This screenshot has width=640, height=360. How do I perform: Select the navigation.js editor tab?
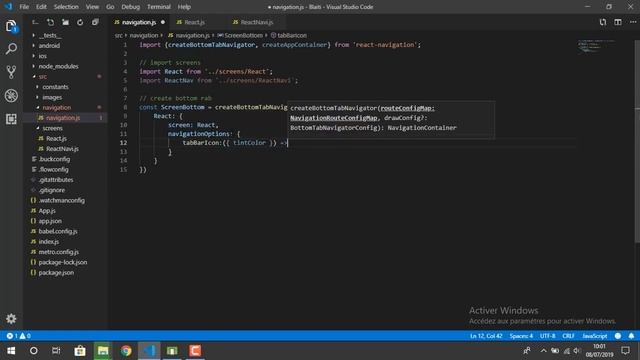pos(139,22)
